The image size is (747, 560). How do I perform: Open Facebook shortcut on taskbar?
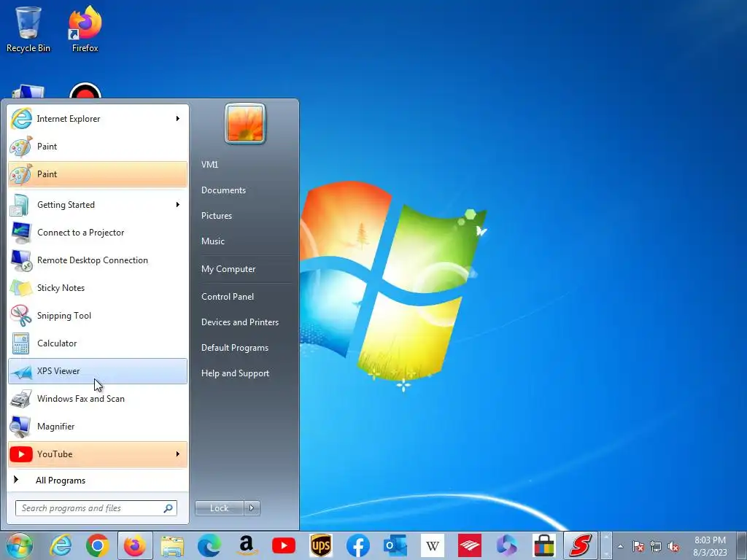point(357,545)
